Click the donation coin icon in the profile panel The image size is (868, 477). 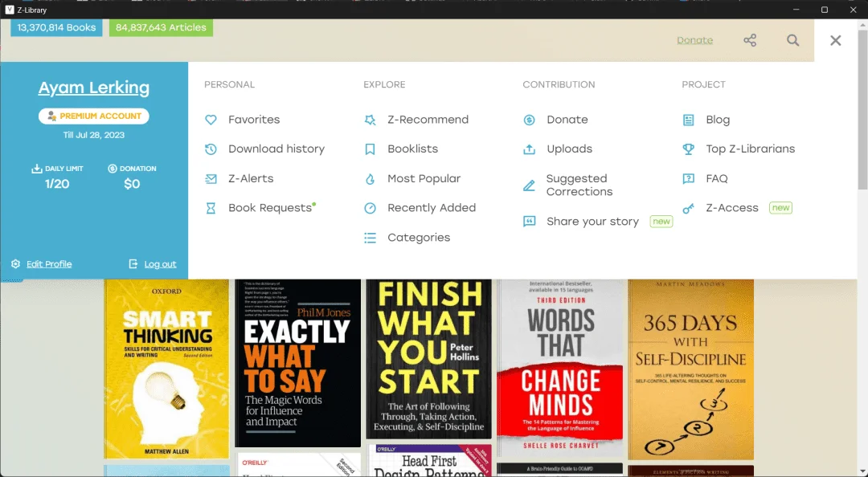[113, 168]
